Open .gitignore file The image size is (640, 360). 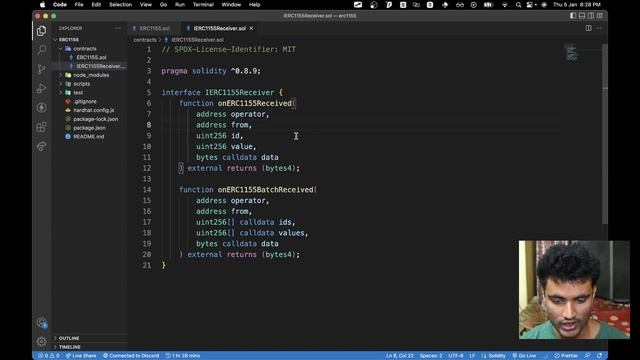(x=85, y=101)
